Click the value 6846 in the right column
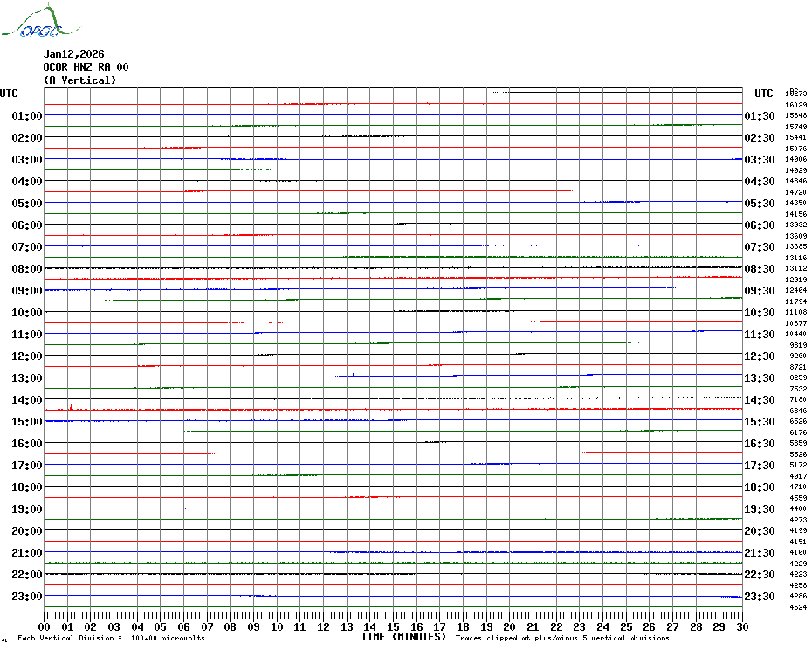This screenshot has width=812, height=650. pyautogui.click(x=798, y=411)
